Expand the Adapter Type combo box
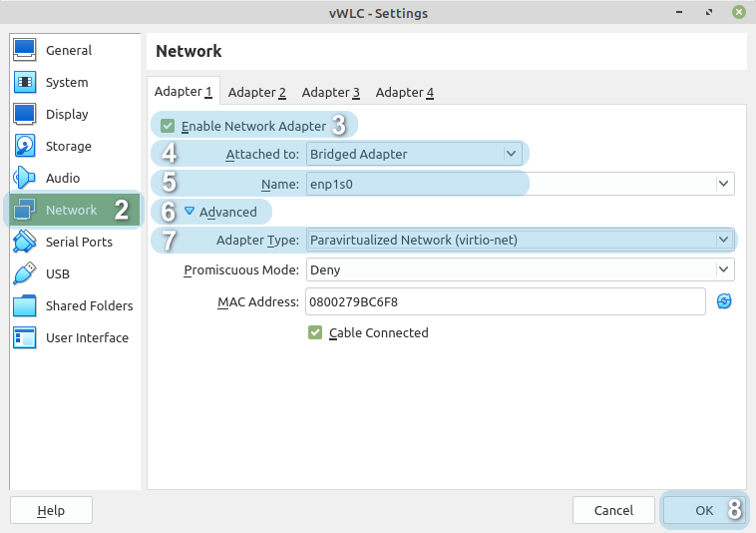Viewport: 756px width, 533px height. [520, 240]
